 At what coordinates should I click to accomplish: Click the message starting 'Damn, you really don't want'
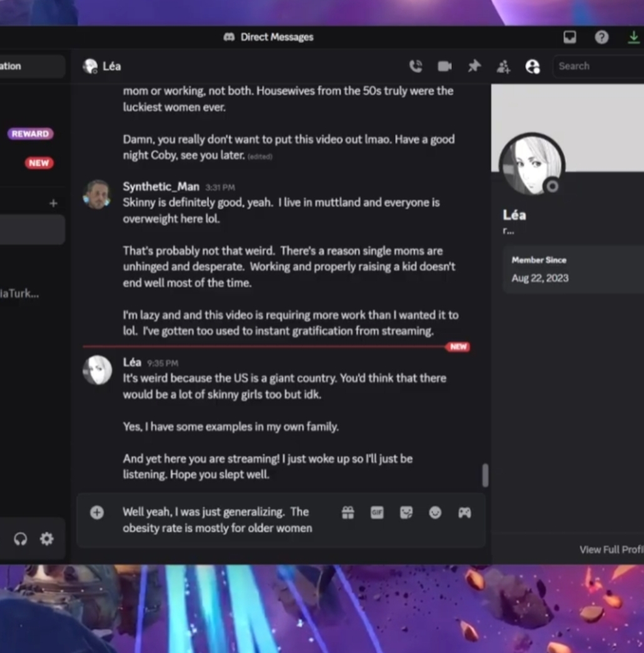pyautogui.click(x=289, y=147)
